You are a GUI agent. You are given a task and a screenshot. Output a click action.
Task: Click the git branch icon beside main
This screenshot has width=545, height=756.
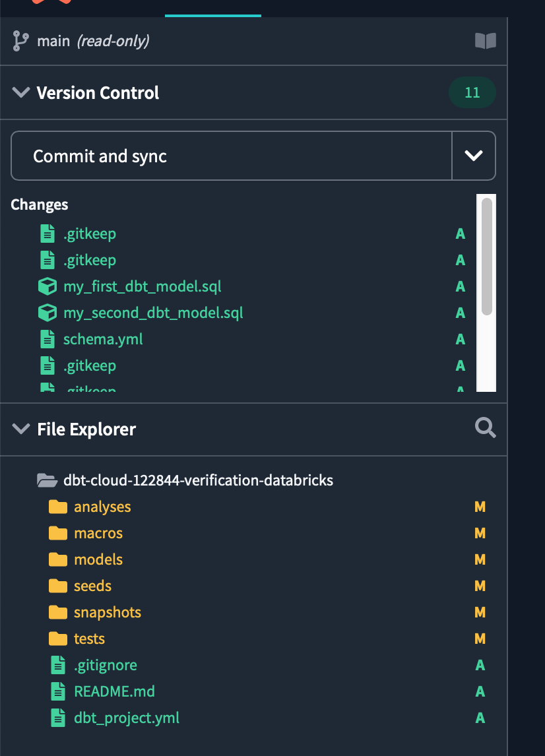coord(21,41)
